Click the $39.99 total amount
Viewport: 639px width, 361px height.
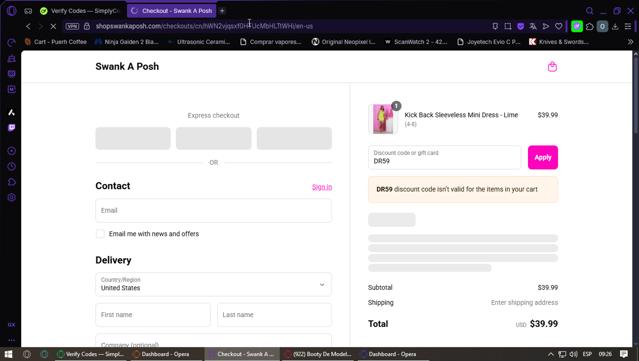(544, 324)
